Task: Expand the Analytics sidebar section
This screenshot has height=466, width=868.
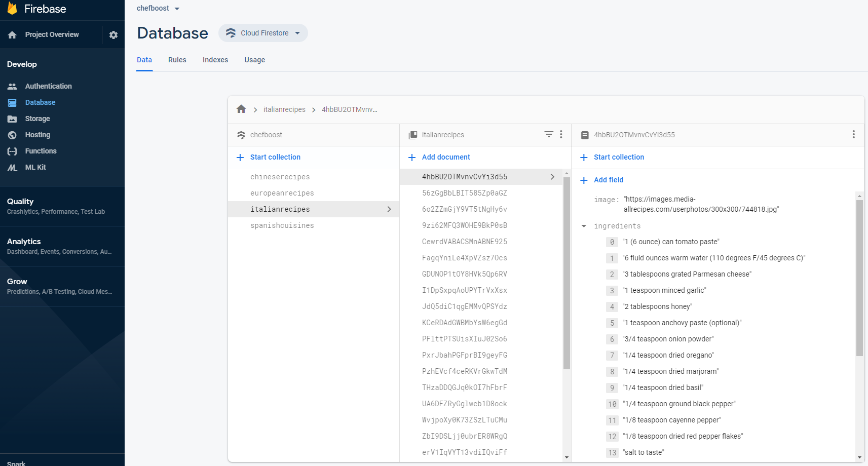Action: tap(62, 246)
